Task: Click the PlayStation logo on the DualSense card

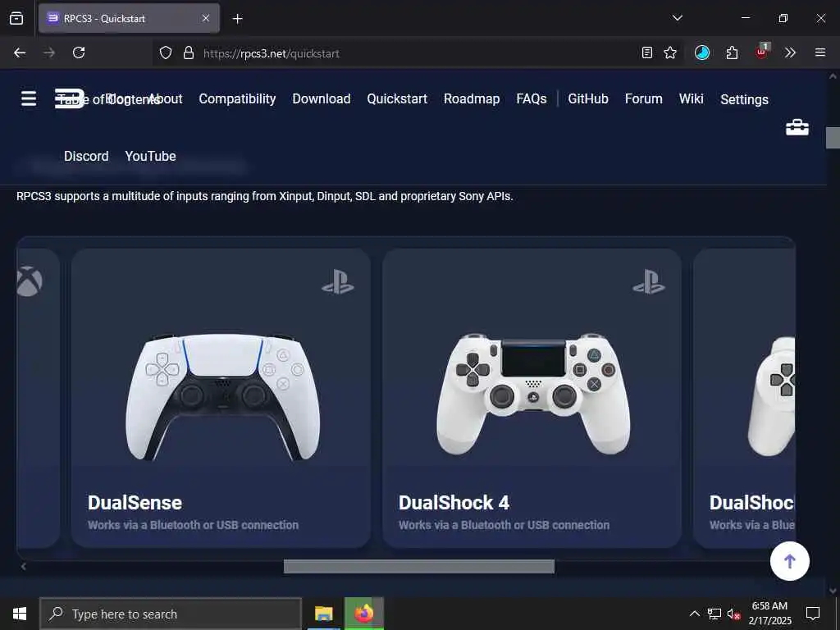Action: coord(337,282)
